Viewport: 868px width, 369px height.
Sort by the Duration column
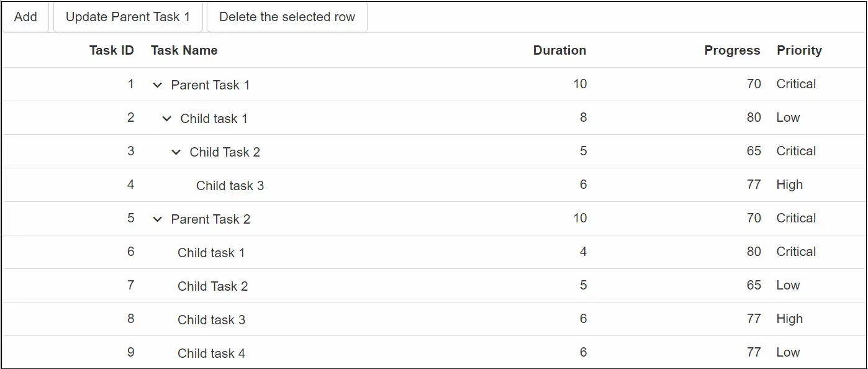click(559, 50)
